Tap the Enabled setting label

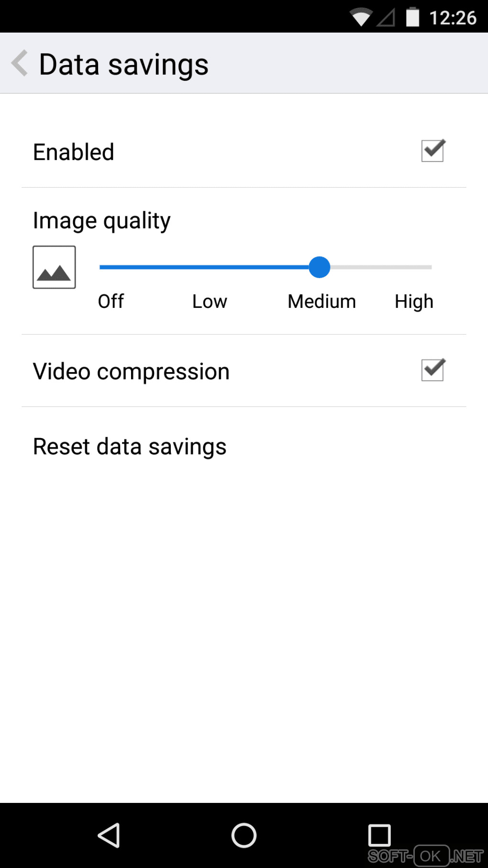tap(74, 152)
